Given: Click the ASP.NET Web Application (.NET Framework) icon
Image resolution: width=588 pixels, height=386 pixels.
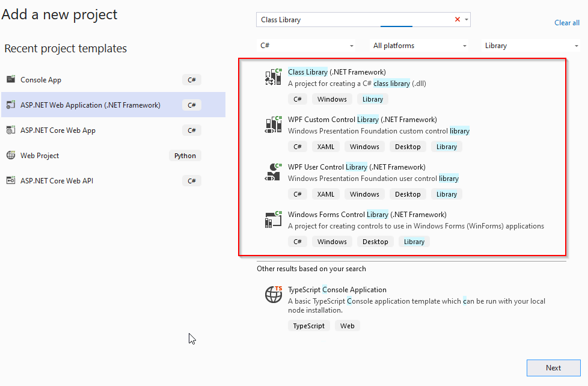Looking at the screenshot, I should pos(11,105).
